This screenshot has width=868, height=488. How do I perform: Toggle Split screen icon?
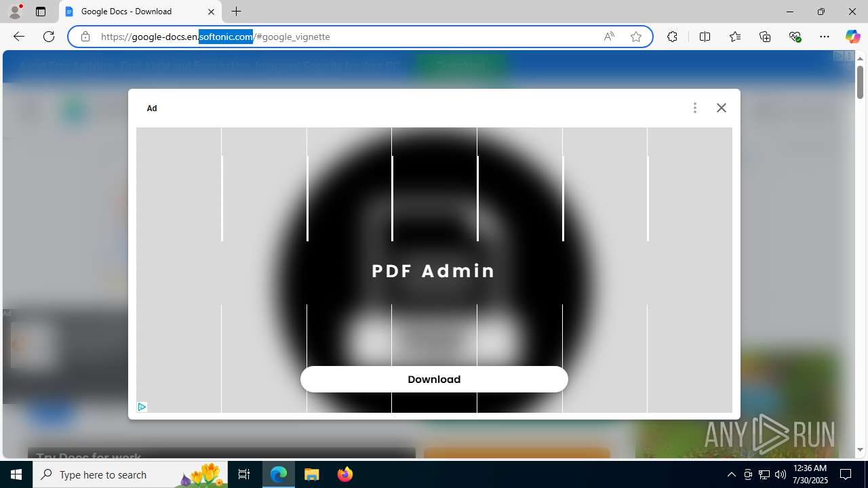pyautogui.click(x=705, y=37)
